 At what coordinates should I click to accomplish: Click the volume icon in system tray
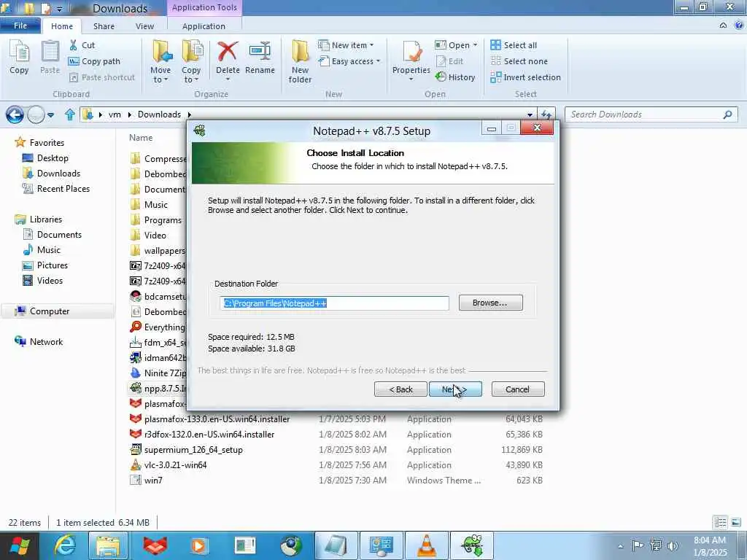pyautogui.click(x=673, y=545)
